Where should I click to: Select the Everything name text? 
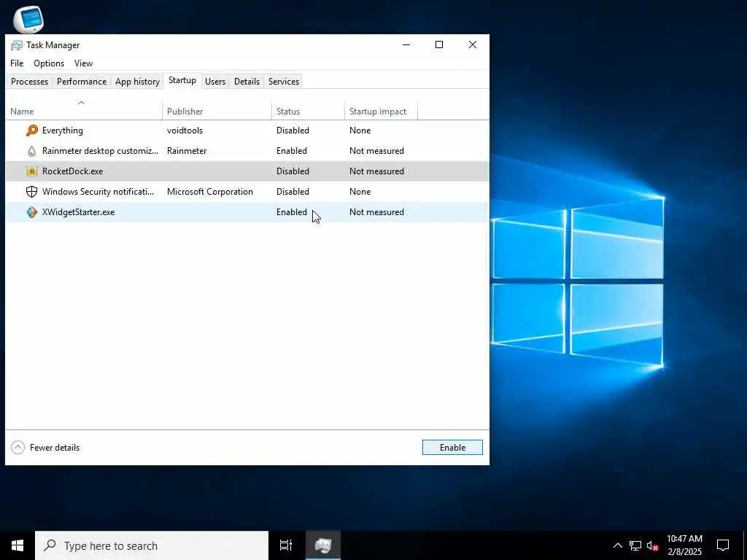(63, 131)
